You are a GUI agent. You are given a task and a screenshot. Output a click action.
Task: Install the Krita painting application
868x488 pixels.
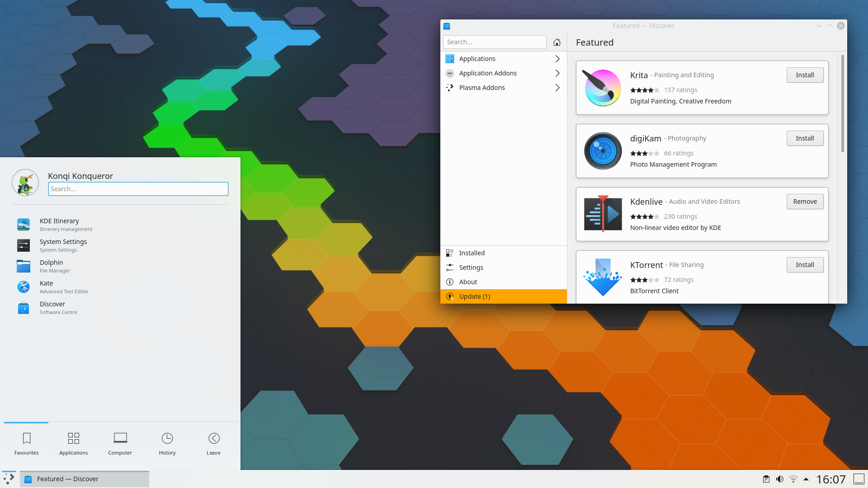point(805,75)
